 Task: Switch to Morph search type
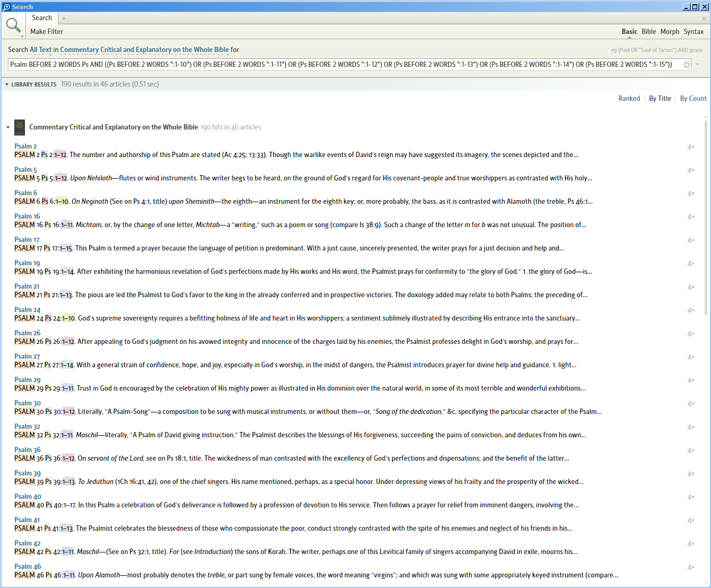(x=670, y=31)
